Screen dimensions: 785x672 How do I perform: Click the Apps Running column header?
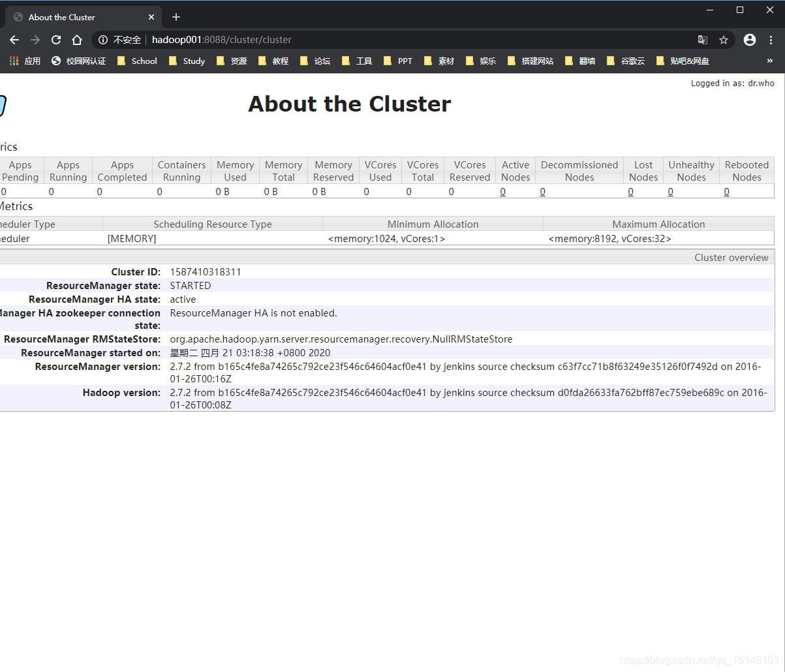pyautogui.click(x=68, y=171)
